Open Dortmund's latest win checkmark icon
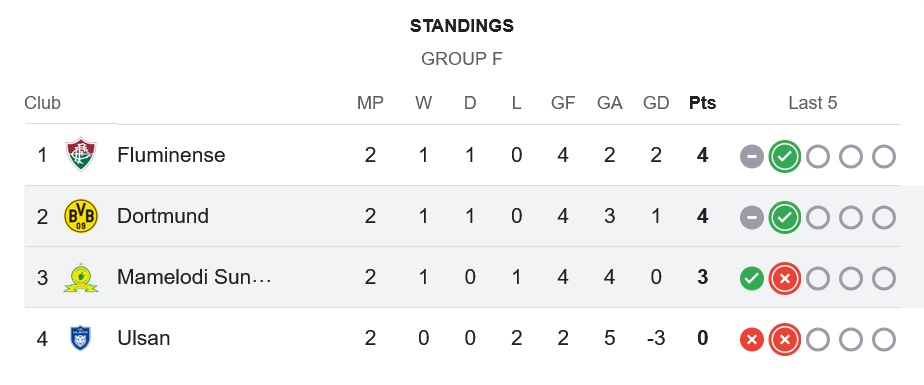The height and width of the screenshot is (385, 924). [x=785, y=218]
